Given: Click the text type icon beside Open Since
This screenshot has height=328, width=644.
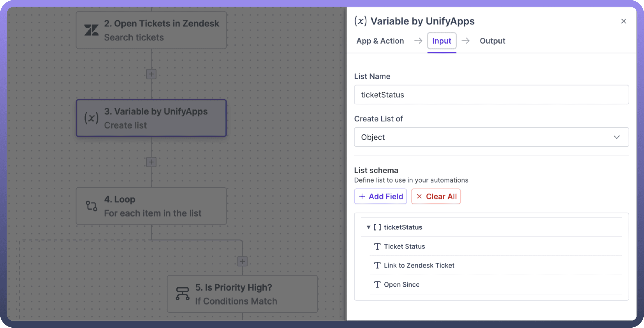Looking at the screenshot, I should (x=377, y=284).
